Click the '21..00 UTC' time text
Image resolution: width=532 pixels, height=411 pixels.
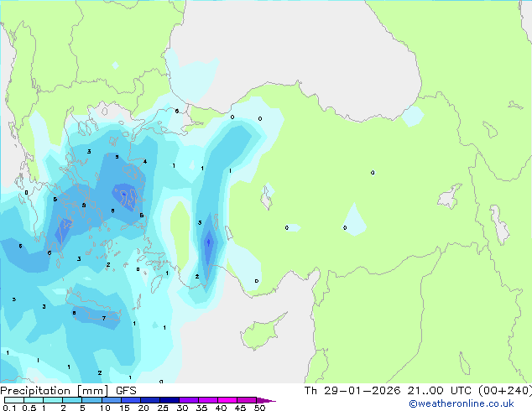coord(440,391)
